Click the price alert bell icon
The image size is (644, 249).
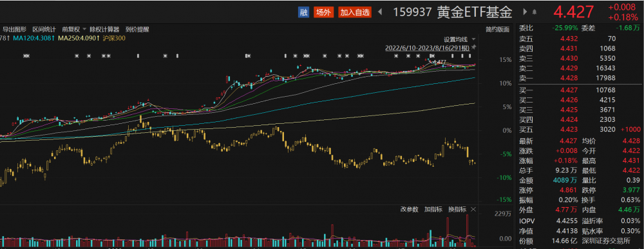[x=535, y=12]
